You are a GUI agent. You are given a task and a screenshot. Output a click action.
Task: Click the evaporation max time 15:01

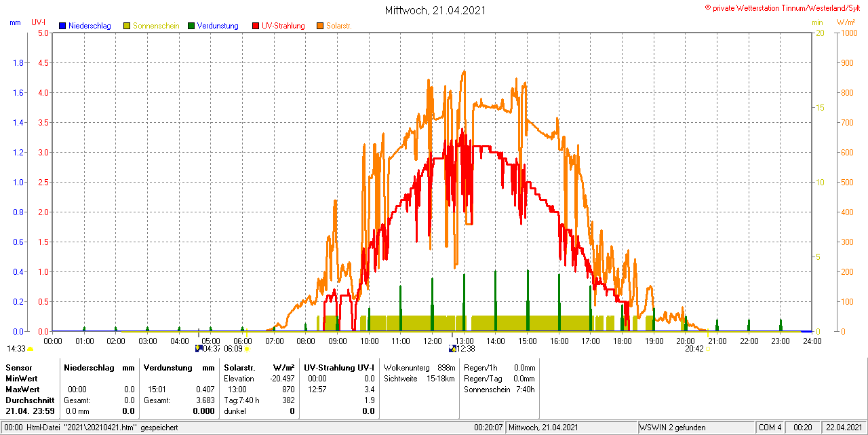click(x=157, y=389)
